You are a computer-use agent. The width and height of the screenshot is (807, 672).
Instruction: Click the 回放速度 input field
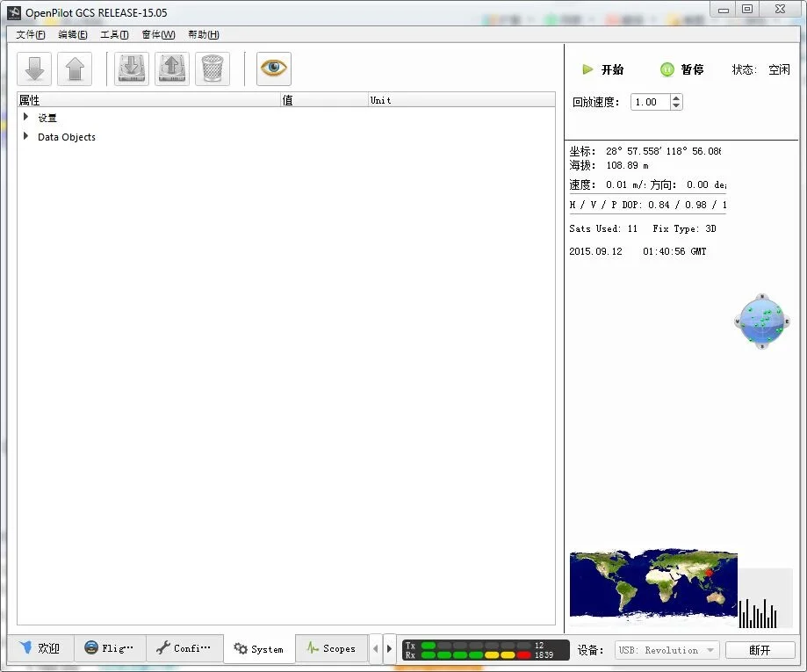(651, 102)
